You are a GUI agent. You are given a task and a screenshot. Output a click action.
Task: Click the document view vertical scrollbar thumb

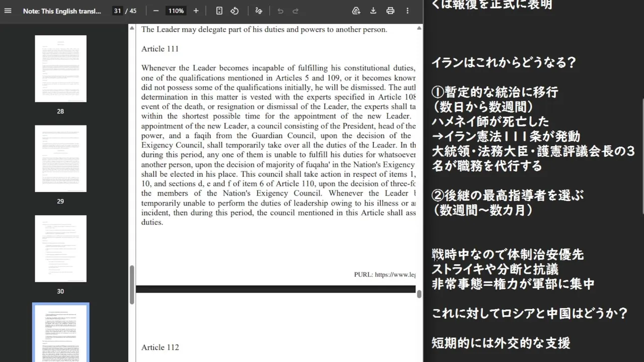click(x=419, y=294)
